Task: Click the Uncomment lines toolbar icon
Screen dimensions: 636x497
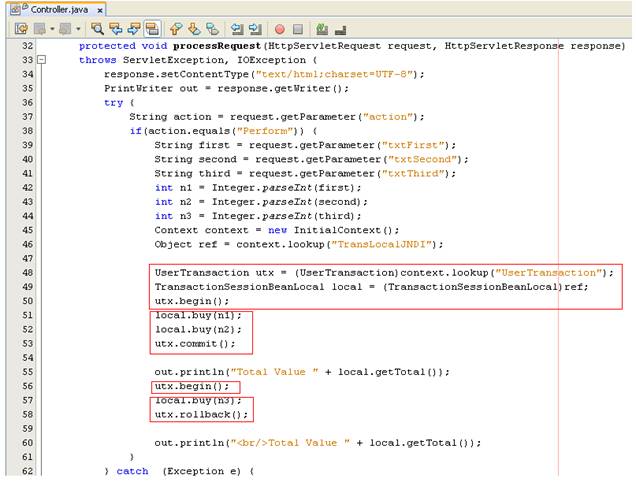Action: click(x=340, y=30)
